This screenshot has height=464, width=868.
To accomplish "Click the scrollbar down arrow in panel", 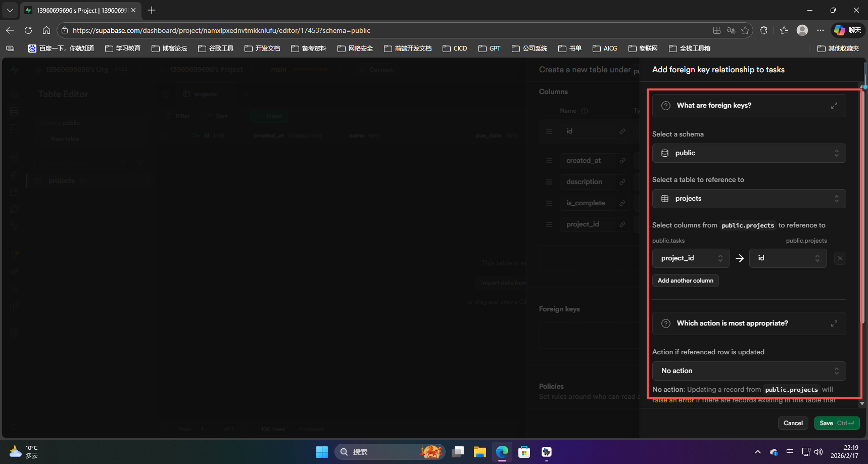I will pos(862,403).
